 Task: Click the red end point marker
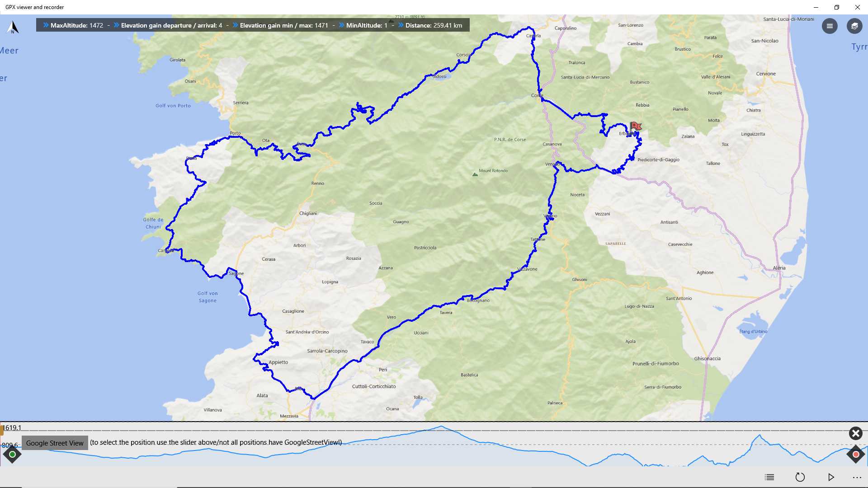click(856, 455)
